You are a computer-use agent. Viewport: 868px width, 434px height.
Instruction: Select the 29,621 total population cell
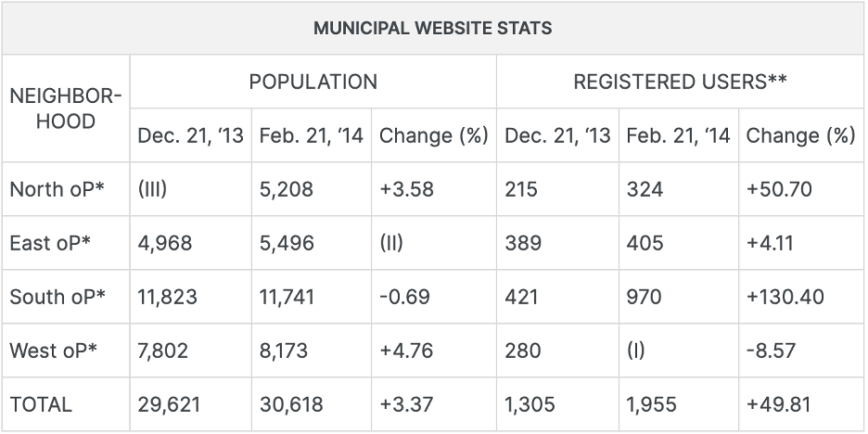[x=169, y=404]
